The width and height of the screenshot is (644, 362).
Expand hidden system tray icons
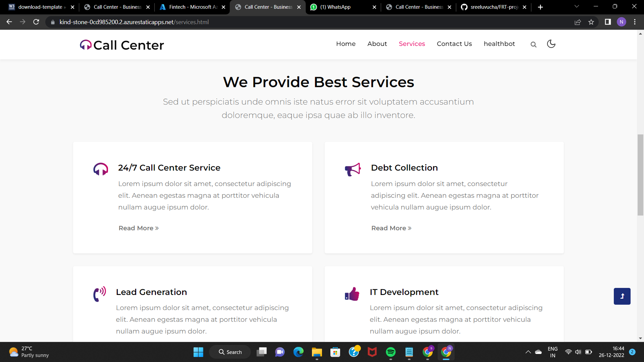[x=528, y=352]
